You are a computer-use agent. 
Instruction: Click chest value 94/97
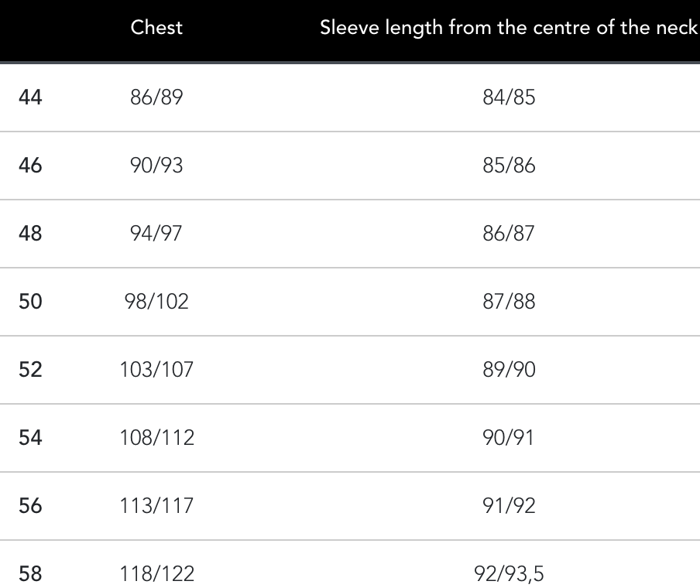(156, 234)
